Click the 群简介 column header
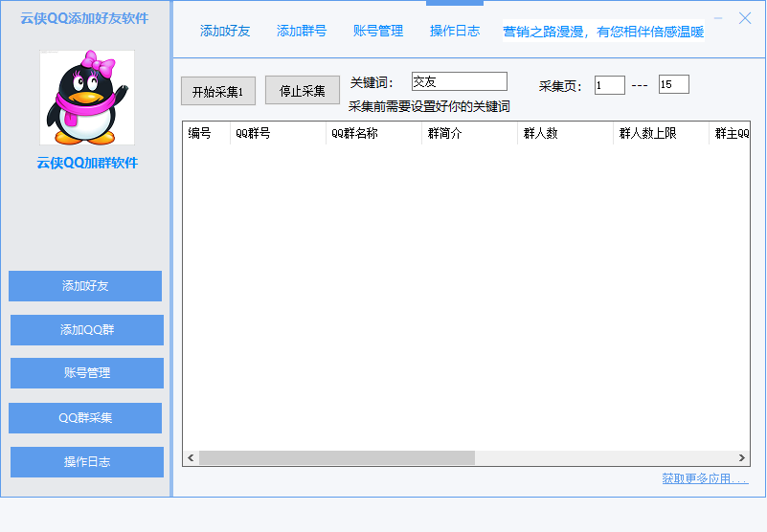Screen dimensions: 767x532 [x=469, y=133]
